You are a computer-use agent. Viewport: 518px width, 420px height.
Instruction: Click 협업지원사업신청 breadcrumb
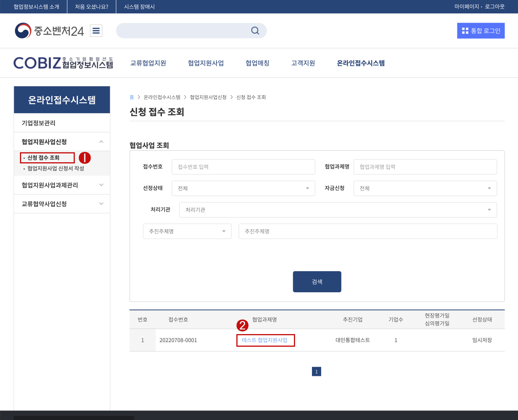click(x=208, y=97)
